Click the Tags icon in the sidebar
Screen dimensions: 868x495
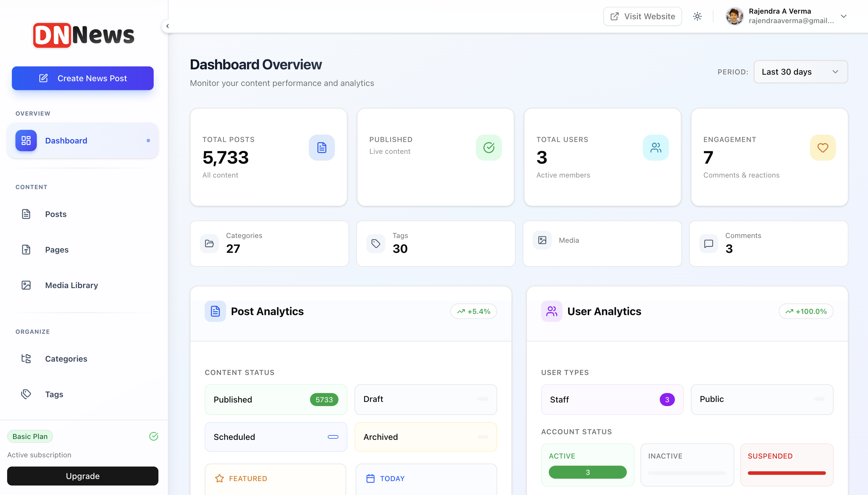[x=26, y=394]
